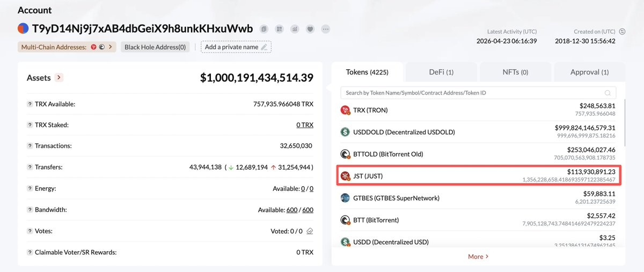Focus the token search input field
Viewport: 644px width, 272px height.
click(472, 93)
